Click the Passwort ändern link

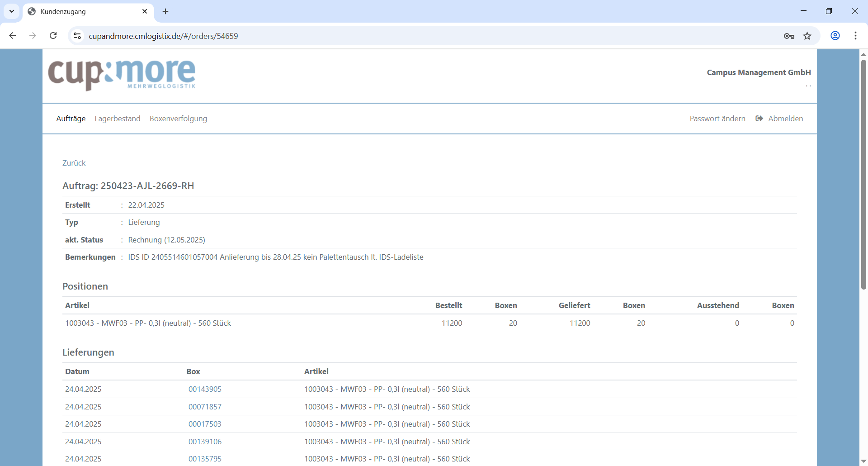click(x=717, y=119)
